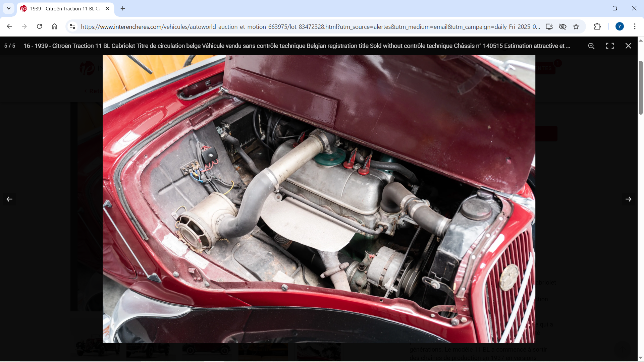This screenshot has width=644, height=362.
Task: Show the next photo with right arrow
Action: coord(628,199)
